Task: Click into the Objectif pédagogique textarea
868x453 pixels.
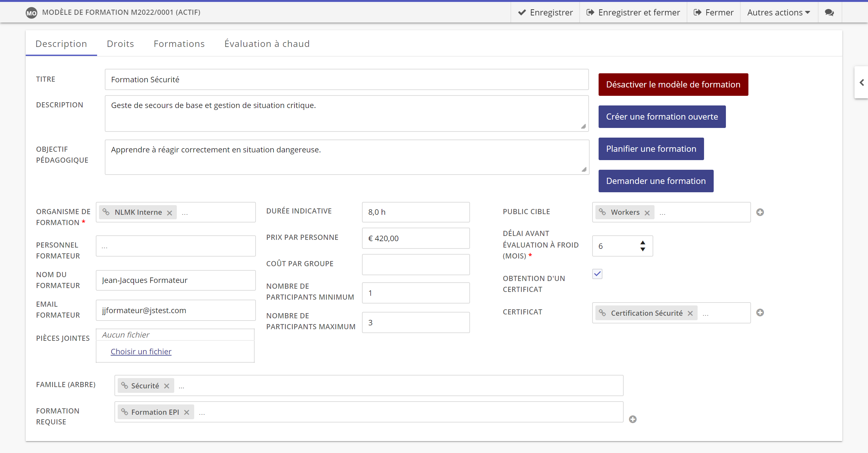Action: pyautogui.click(x=347, y=157)
